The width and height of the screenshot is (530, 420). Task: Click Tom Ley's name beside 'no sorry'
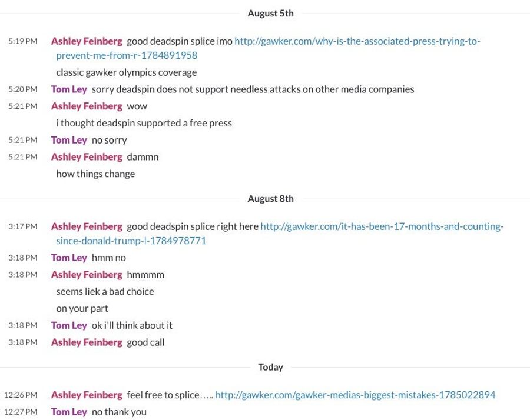tap(69, 140)
